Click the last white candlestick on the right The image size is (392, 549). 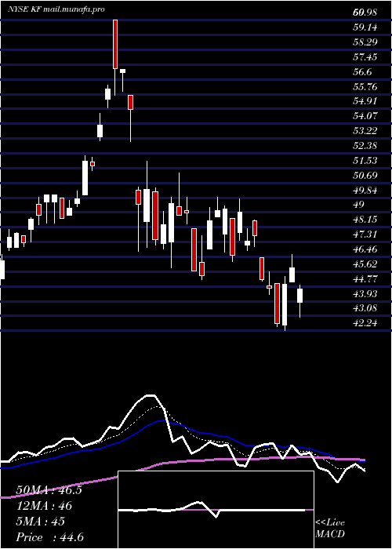pos(300,296)
